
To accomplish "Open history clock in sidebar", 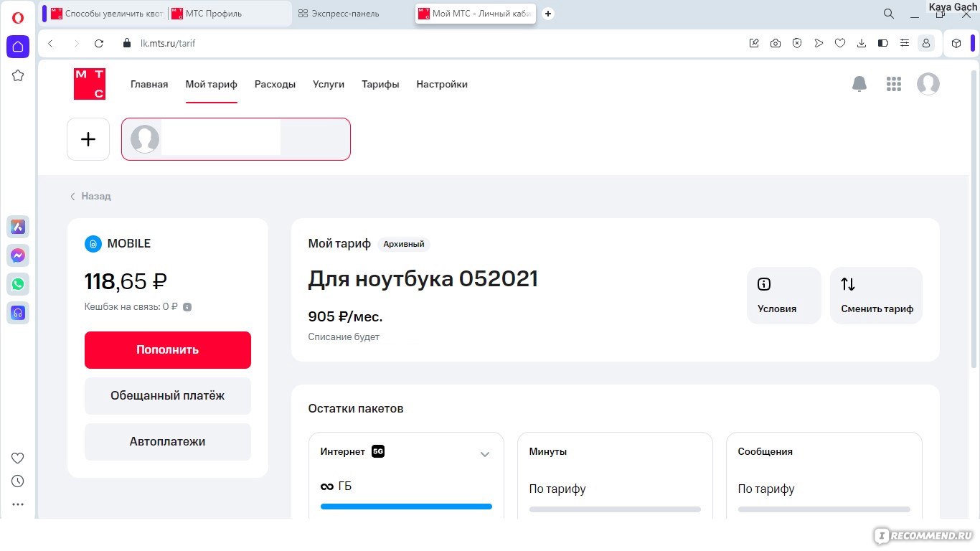I will click(18, 481).
